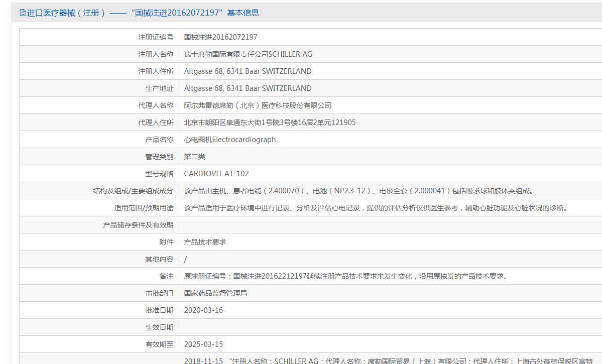
Task: Select product name 心电图机Electrocardiograph
Action: click(x=230, y=140)
